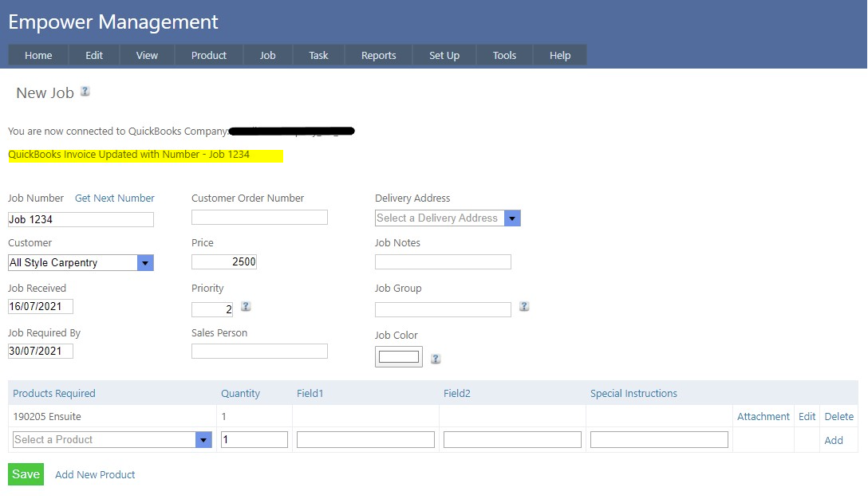Image resolution: width=868 pixels, height=499 pixels.
Task: Click the help icon beside Priority field
Action: [x=246, y=307]
